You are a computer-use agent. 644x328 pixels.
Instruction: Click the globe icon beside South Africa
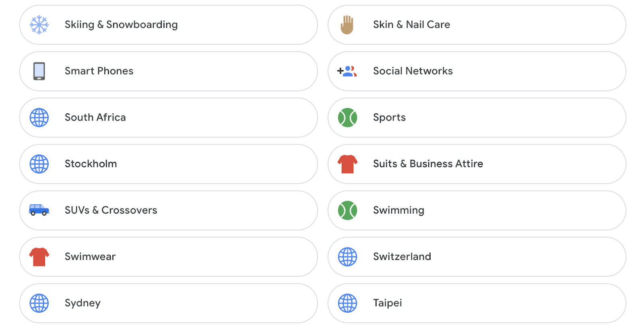pos(39,117)
